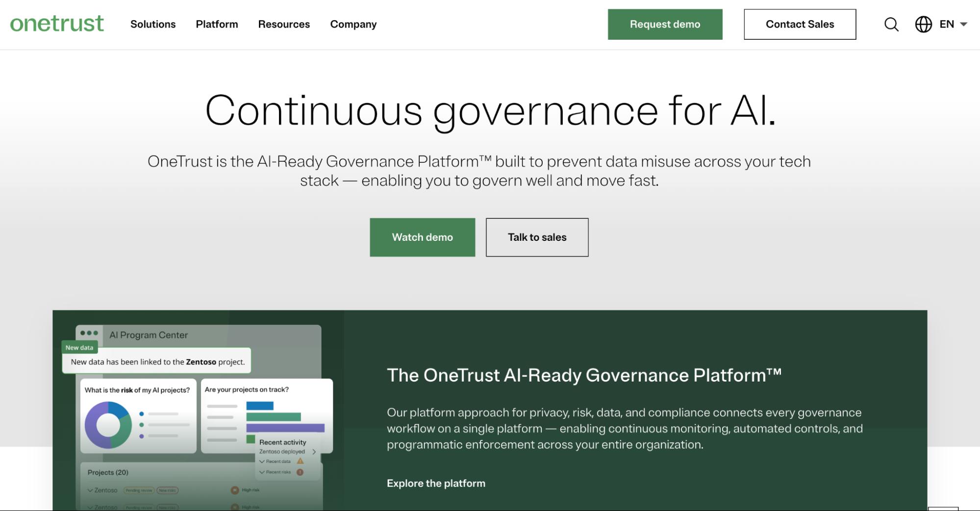Open the Solutions menu
Screen dimensions: 980x511
(152, 24)
